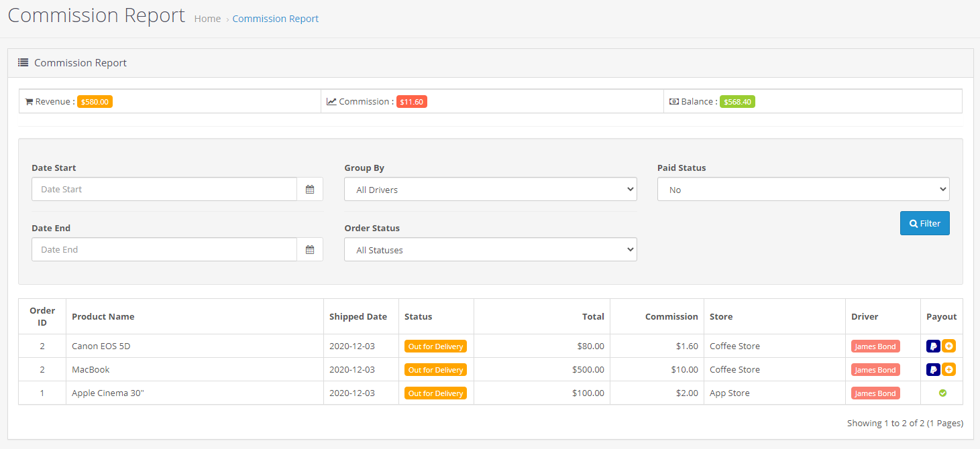Select the Apple Cinema 30" product name
Screen dimensions: 980x449
(108, 393)
